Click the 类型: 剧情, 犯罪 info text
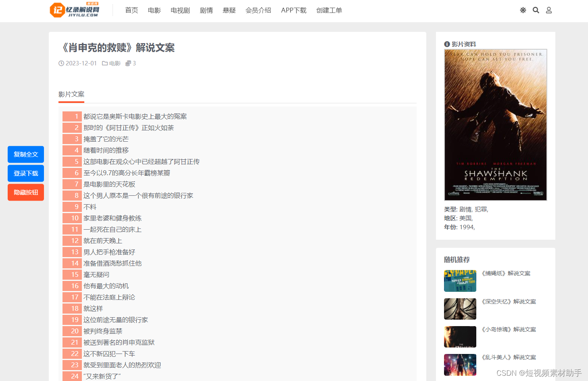 point(466,209)
